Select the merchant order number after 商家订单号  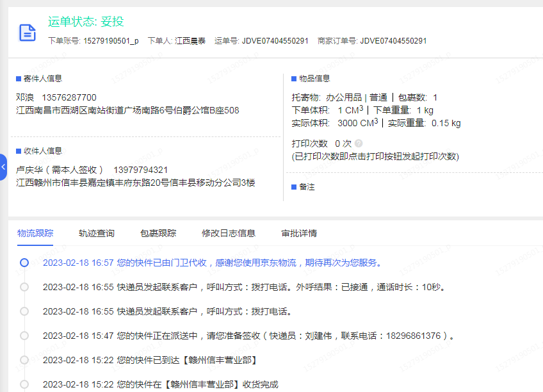(393, 41)
